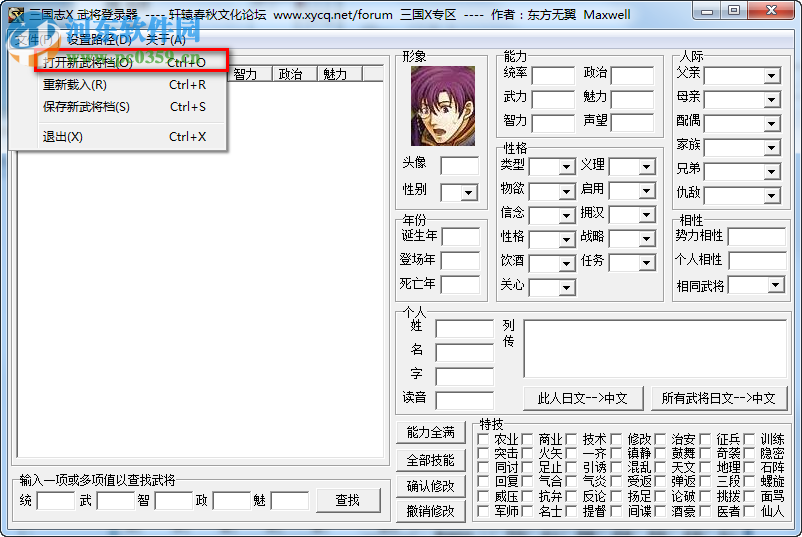Viewport: 802px width, 537px height.
Task: Expand the 启用 dropdown
Action: pyautogui.click(x=647, y=191)
